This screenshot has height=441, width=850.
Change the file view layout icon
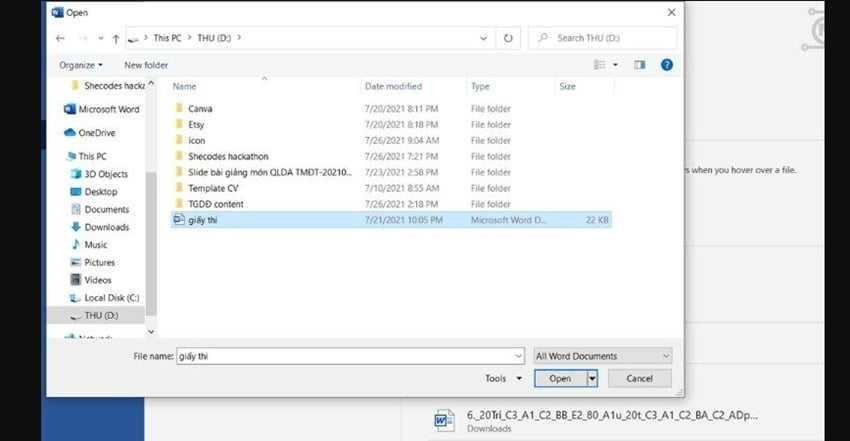pos(600,65)
